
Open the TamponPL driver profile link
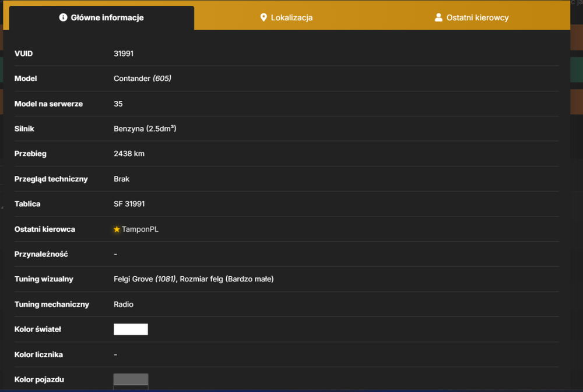pos(140,229)
